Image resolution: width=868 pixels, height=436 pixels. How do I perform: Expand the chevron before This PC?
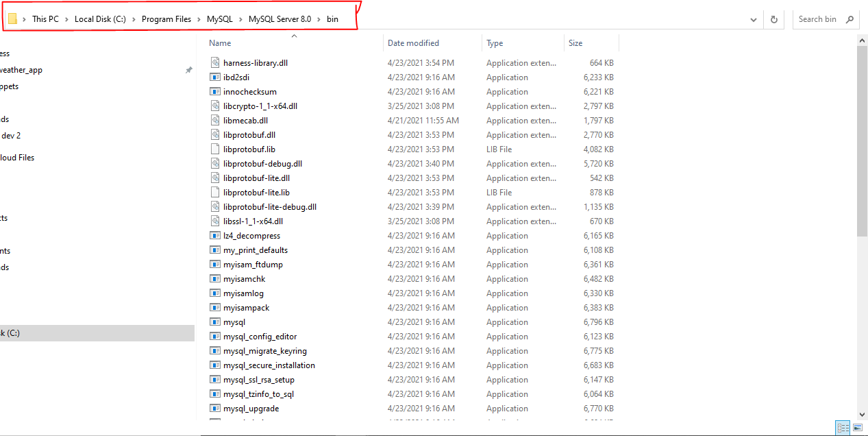click(25, 19)
